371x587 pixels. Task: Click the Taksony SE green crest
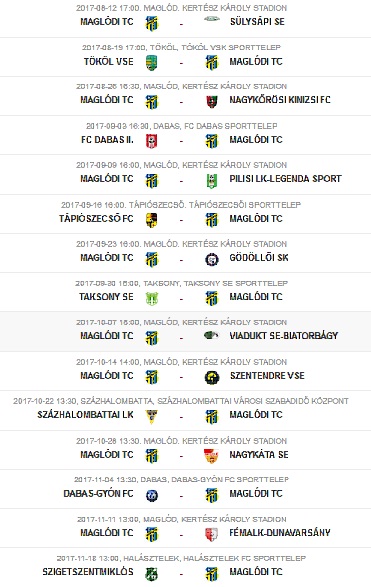(x=152, y=298)
